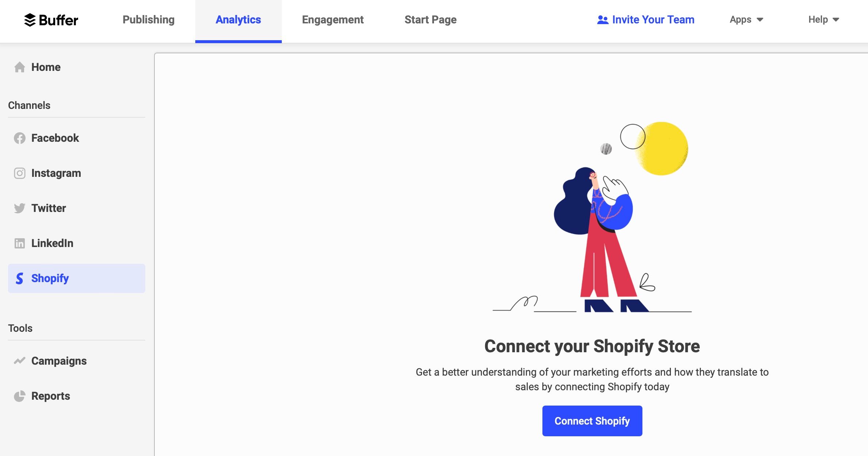The width and height of the screenshot is (868, 456).
Task: Select the LinkedIn channel icon
Action: [x=19, y=243]
